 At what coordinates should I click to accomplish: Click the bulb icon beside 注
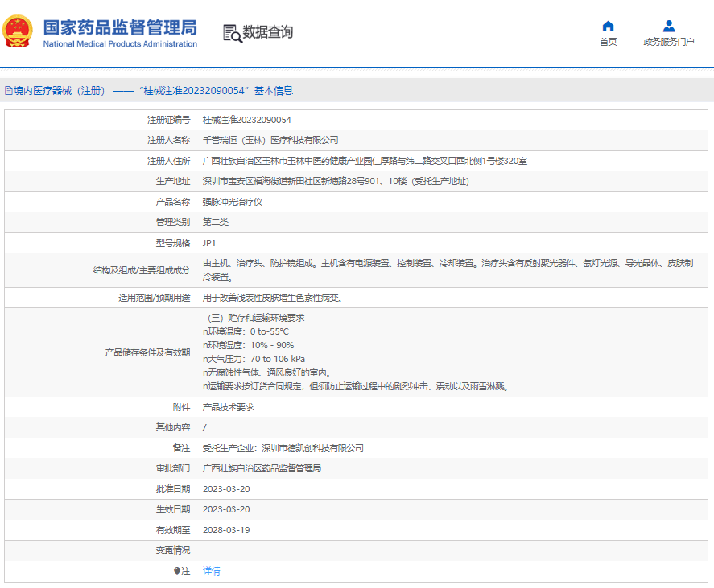[176, 571]
